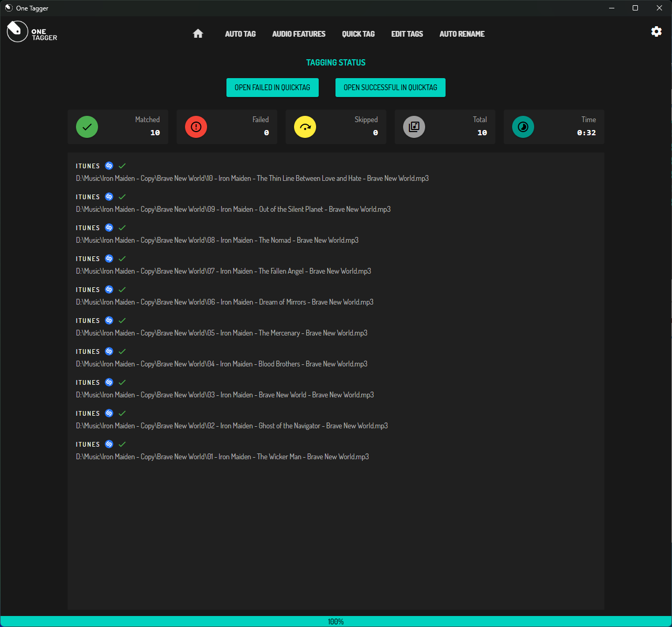Screen dimensions: 672x627
Task: Click Shazam icon for Blood Brothers row
Action: [x=109, y=351]
